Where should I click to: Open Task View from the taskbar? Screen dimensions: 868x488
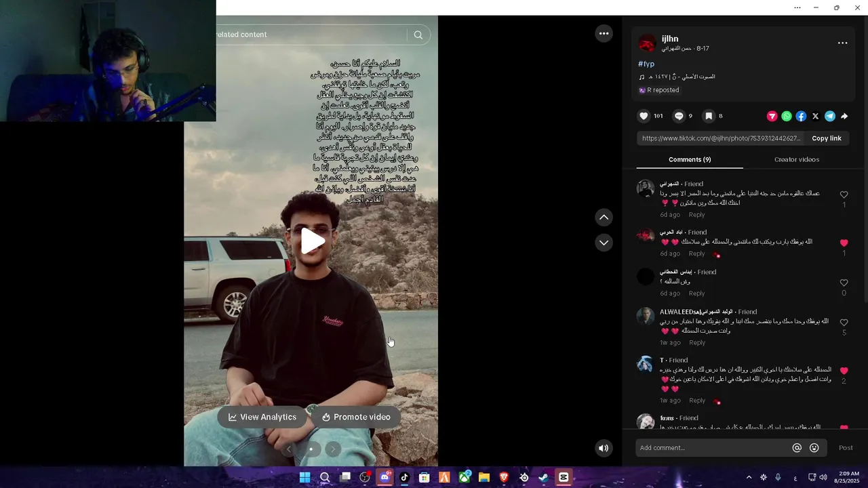pyautogui.click(x=345, y=477)
